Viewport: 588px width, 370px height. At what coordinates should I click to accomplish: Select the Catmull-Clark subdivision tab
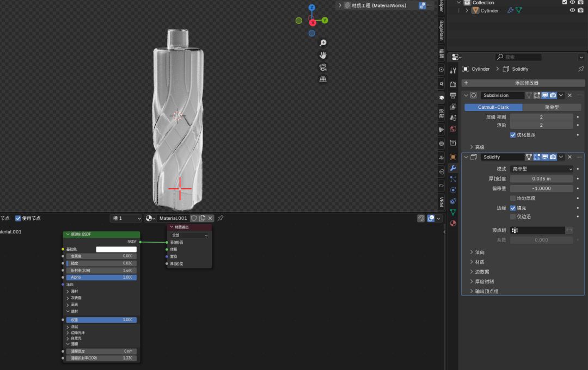[x=493, y=107]
